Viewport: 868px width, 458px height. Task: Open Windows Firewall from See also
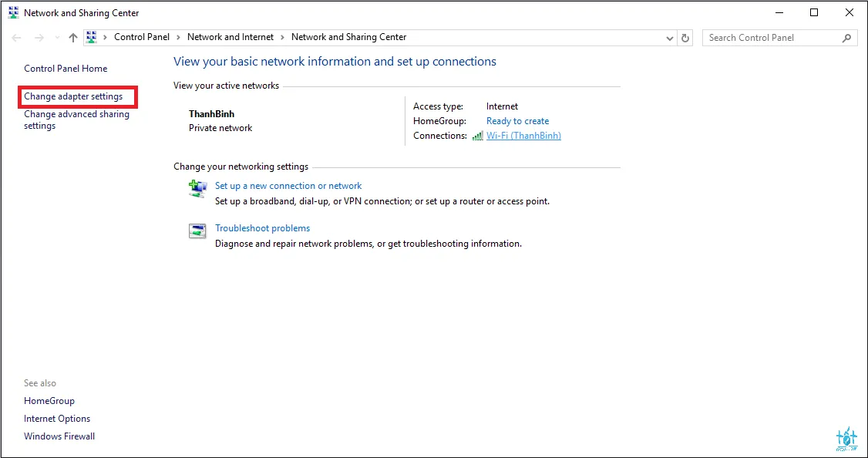(59, 436)
